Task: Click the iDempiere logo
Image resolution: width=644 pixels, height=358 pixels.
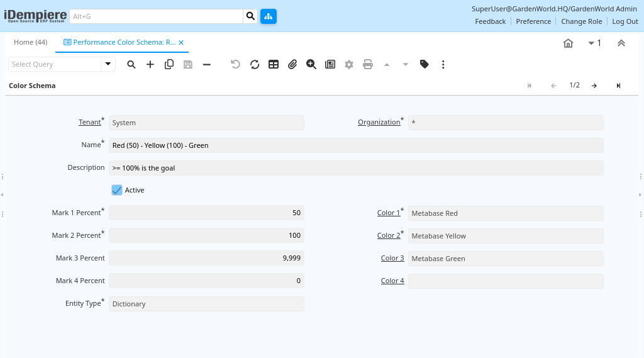Action: [x=35, y=16]
